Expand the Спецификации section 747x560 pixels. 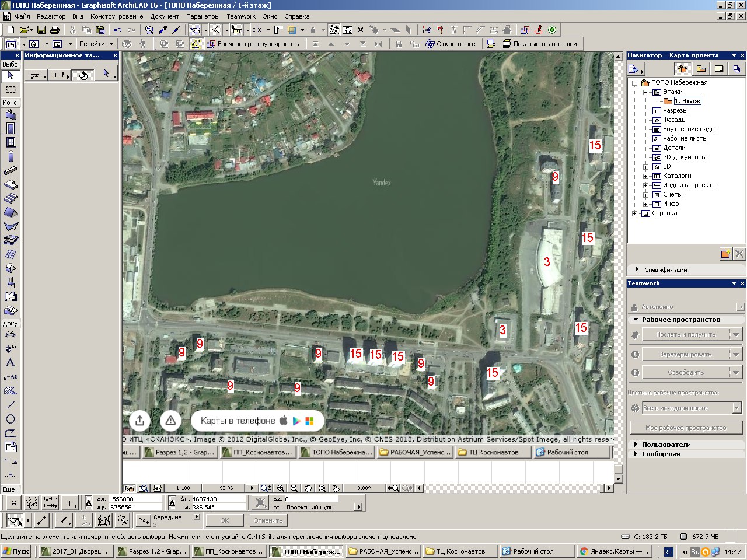click(637, 269)
